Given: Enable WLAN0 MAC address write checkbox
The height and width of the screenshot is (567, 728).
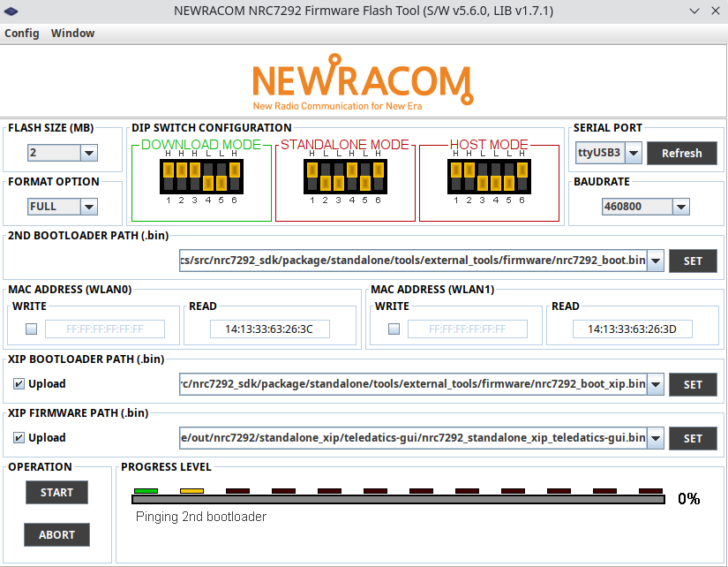Looking at the screenshot, I should (x=31, y=329).
